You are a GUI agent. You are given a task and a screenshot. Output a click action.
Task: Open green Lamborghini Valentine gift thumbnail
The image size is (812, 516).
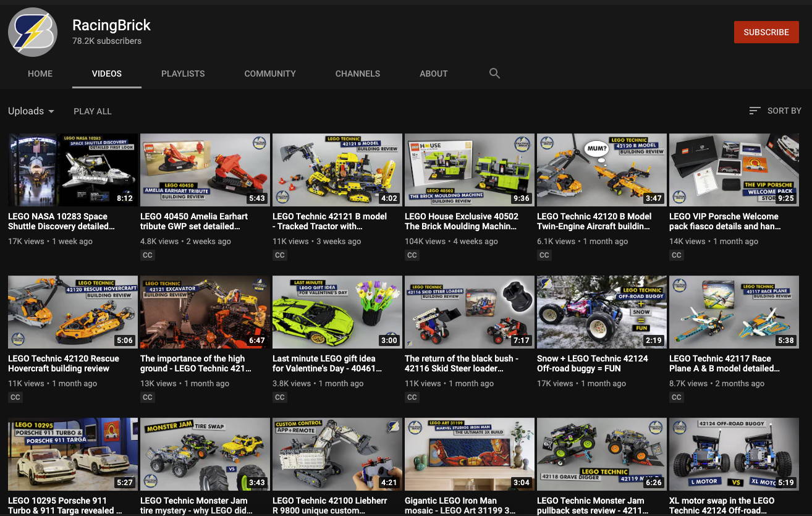[337, 312]
